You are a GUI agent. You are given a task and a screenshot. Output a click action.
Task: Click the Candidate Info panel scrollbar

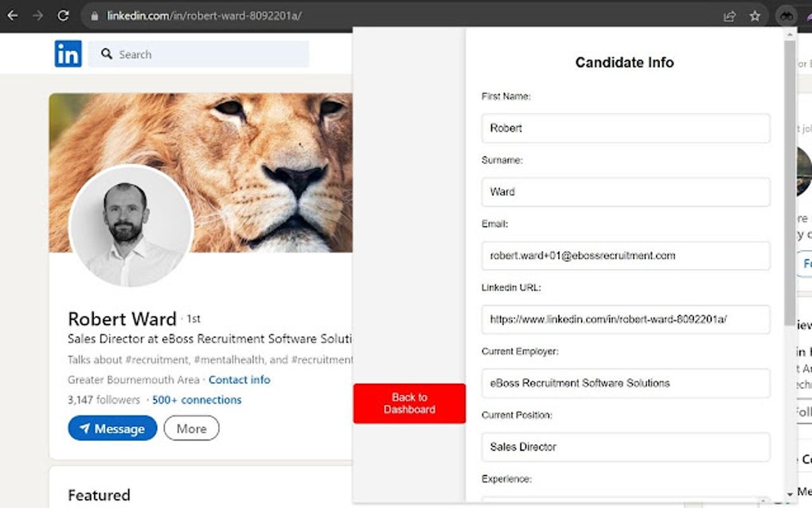(789, 175)
